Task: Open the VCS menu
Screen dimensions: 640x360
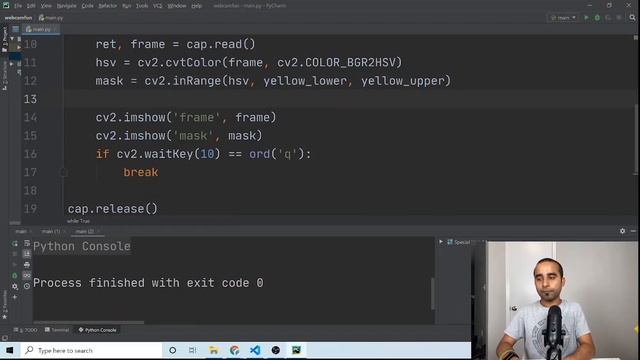Action: [158, 6]
